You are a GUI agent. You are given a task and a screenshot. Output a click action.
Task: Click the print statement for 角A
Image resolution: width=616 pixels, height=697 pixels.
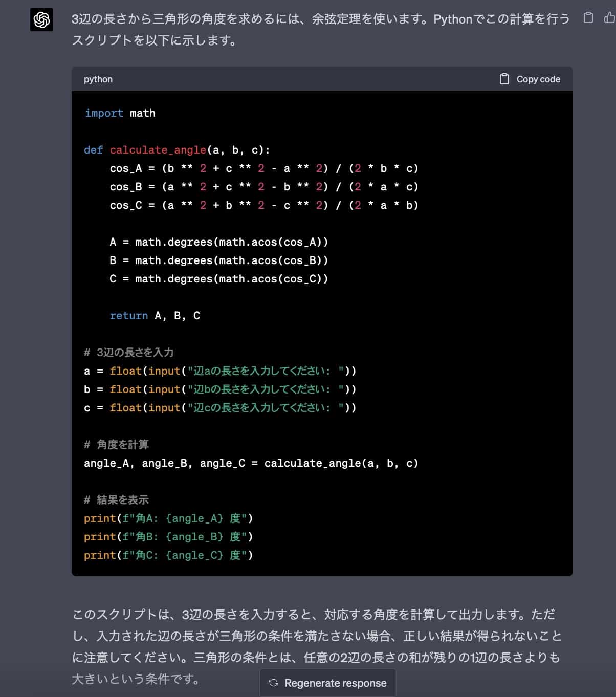pyautogui.click(x=168, y=518)
